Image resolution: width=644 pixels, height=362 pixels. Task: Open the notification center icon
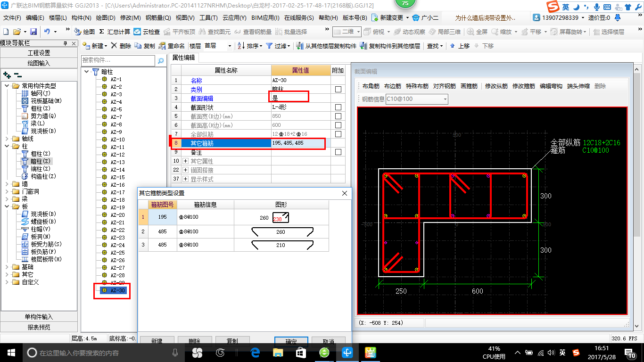pos(631,353)
